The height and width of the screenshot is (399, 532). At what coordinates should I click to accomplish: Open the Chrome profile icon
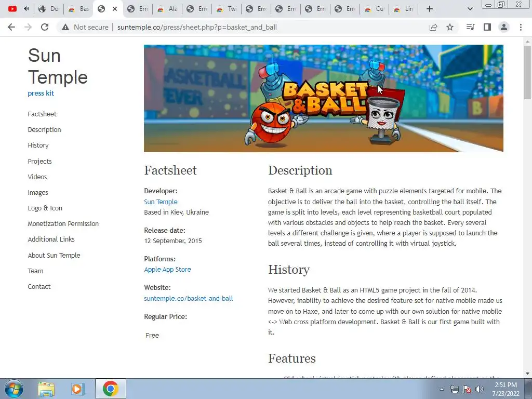click(504, 27)
